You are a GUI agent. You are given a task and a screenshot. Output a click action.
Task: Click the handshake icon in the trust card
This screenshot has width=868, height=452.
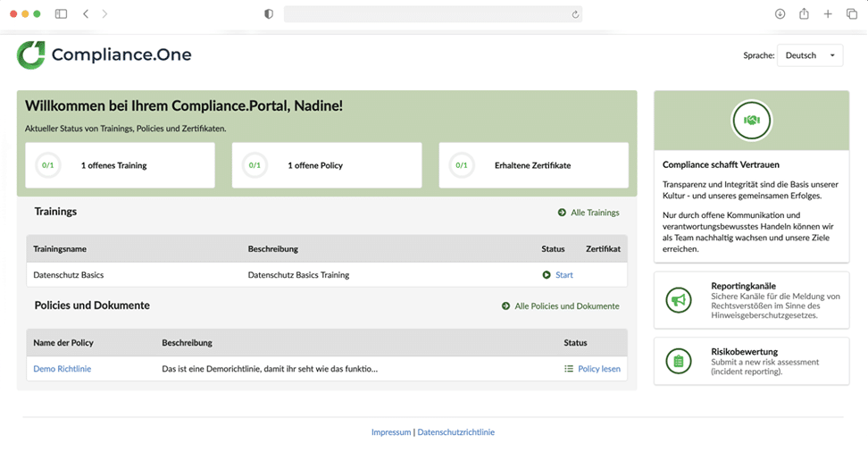pyautogui.click(x=751, y=121)
